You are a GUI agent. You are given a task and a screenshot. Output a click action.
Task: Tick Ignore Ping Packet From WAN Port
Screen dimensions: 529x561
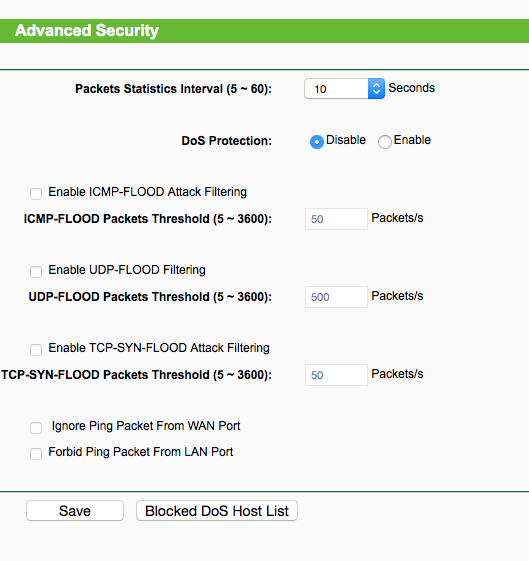[x=36, y=428]
